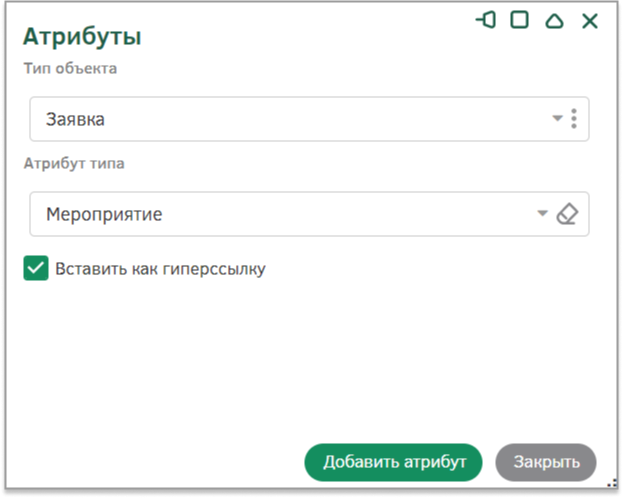
Task: Grab the dialog resize handle in corner
Action: (612, 483)
